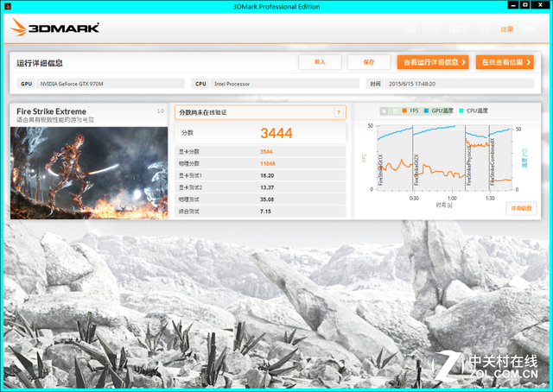Open the 欢迎 tab
The height and width of the screenshot is (392, 553).
click(410, 29)
